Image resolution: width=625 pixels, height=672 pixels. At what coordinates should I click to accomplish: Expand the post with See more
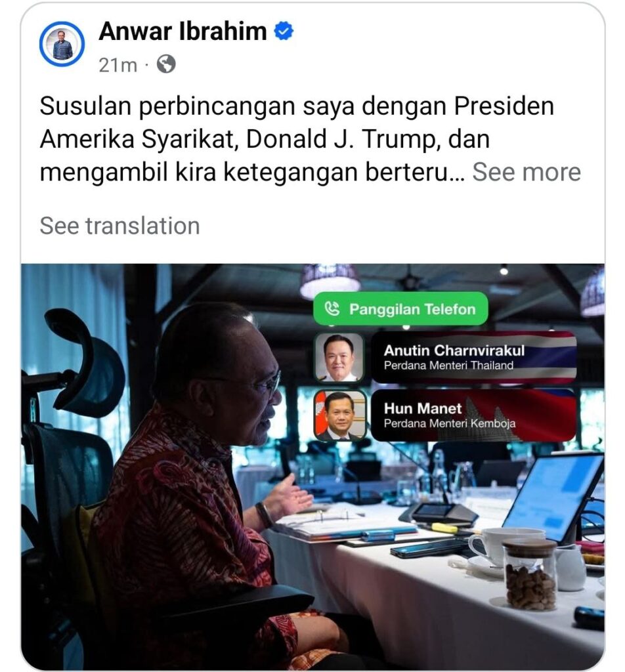(527, 173)
